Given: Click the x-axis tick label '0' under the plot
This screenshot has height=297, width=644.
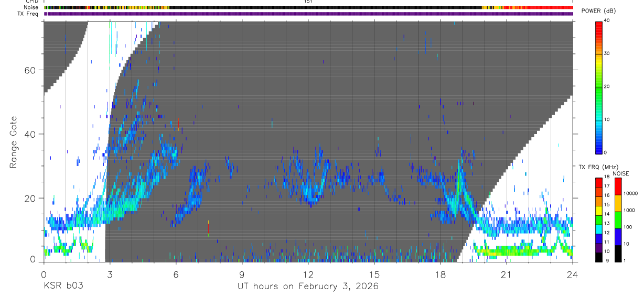Looking at the screenshot, I should [x=43, y=274].
